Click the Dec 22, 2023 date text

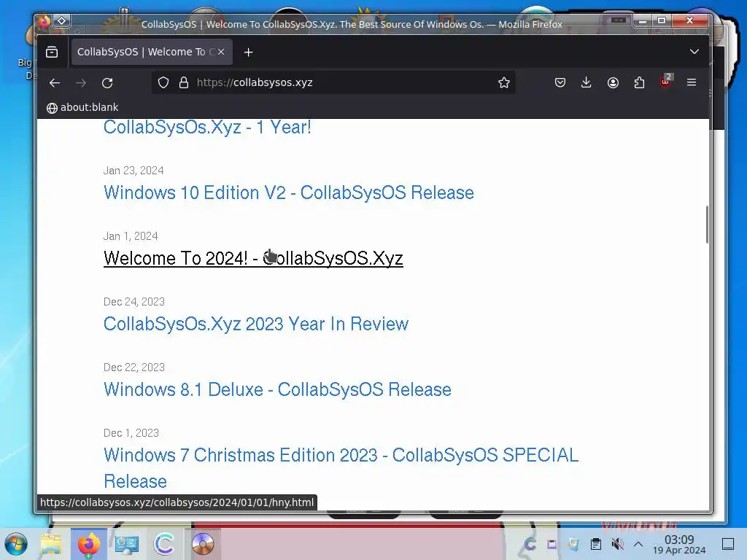pyautogui.click(x=134, y=367)
